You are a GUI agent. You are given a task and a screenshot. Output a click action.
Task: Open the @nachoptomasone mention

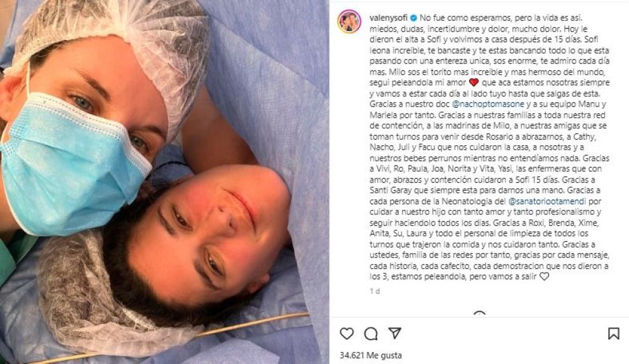pyautogui.click(x=488, y=104)
